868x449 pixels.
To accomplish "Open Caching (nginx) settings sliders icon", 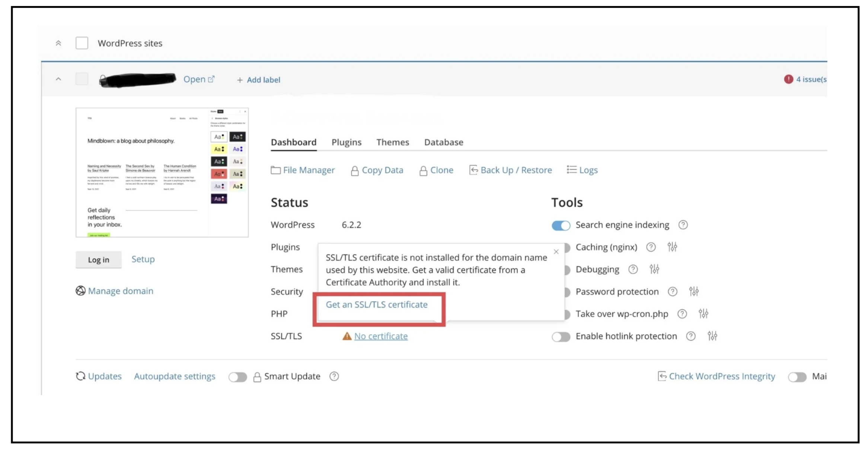I will tap(672, 247).
